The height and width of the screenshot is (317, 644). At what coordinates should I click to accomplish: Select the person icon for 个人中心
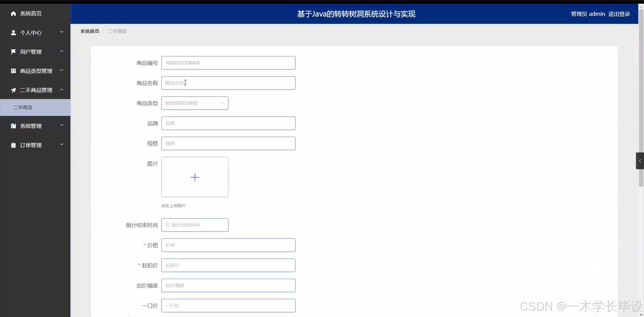13,33
